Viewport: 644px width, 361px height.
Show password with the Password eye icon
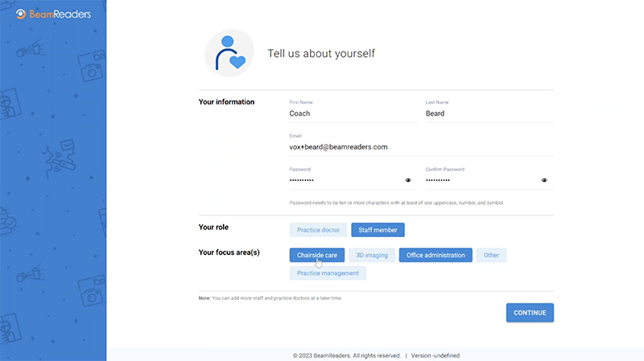[408, 180]
